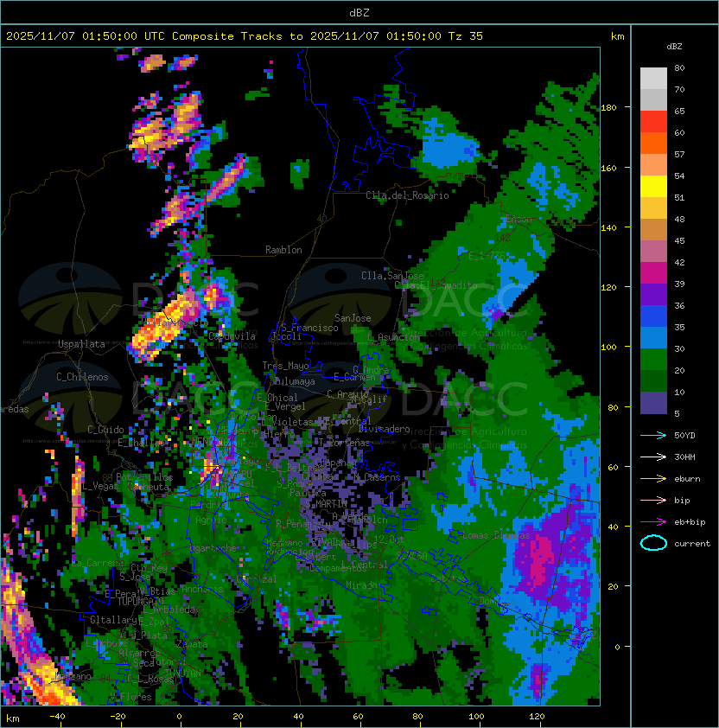
Task: Select the slate swatch above the 5 label
Action: (653, 403)
